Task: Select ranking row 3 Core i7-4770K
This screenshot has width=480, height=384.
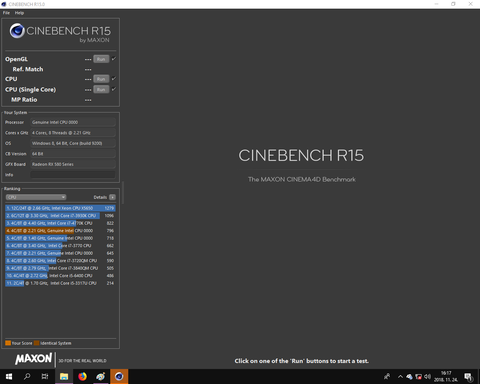Action: click(60, 223)
